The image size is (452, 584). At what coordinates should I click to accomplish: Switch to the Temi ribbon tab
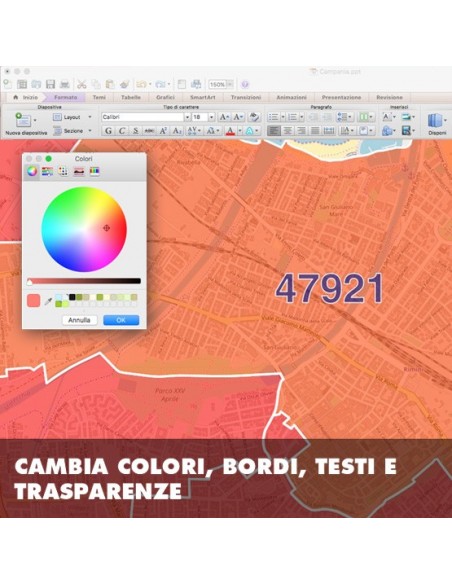coord(99,97)
